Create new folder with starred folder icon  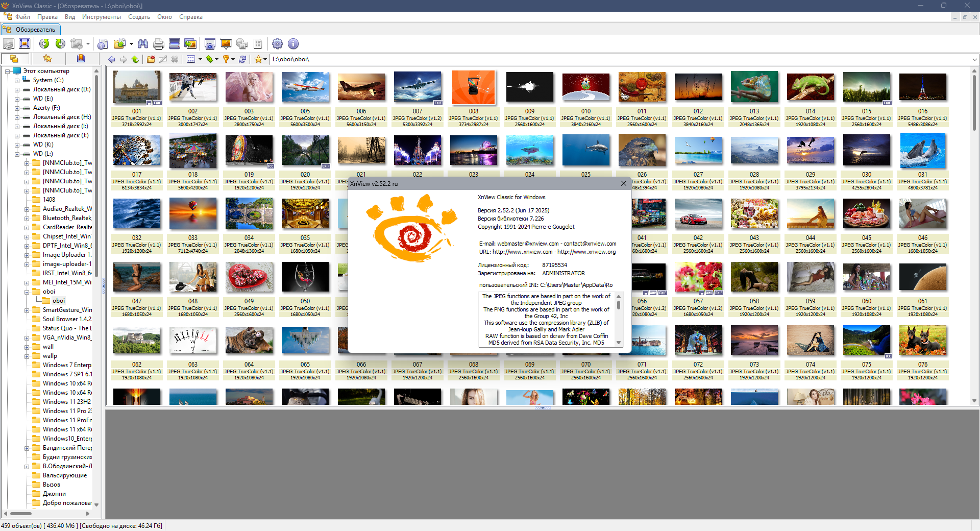tap(151, 59)
